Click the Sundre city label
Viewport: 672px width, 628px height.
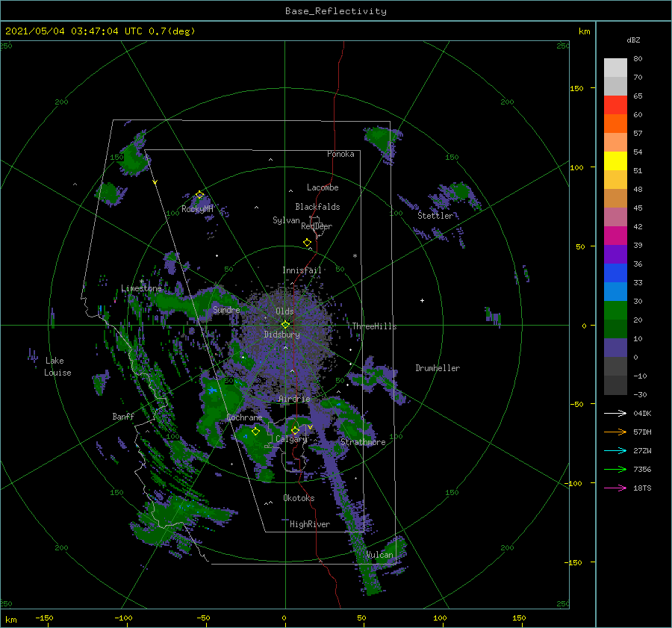[x=226, y=309]
